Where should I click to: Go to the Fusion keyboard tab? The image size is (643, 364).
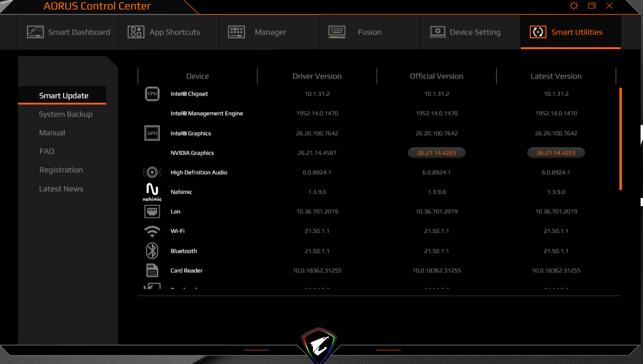[355, 32]
